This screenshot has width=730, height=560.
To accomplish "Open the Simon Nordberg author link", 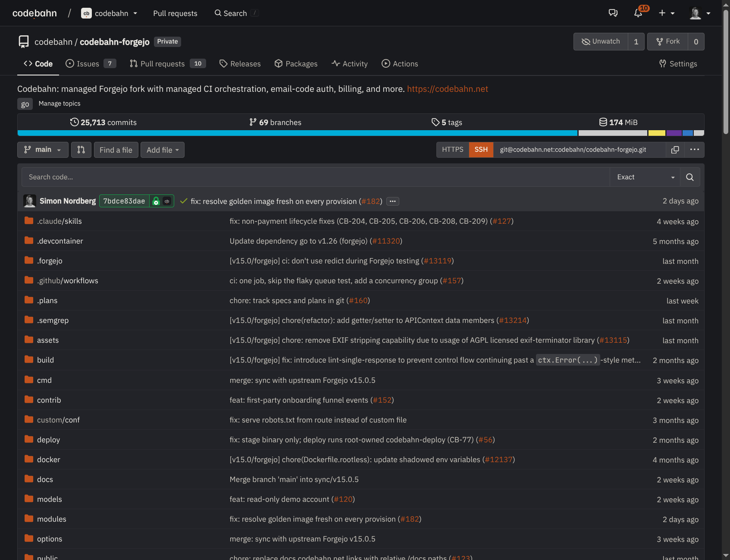I will 68,201.
